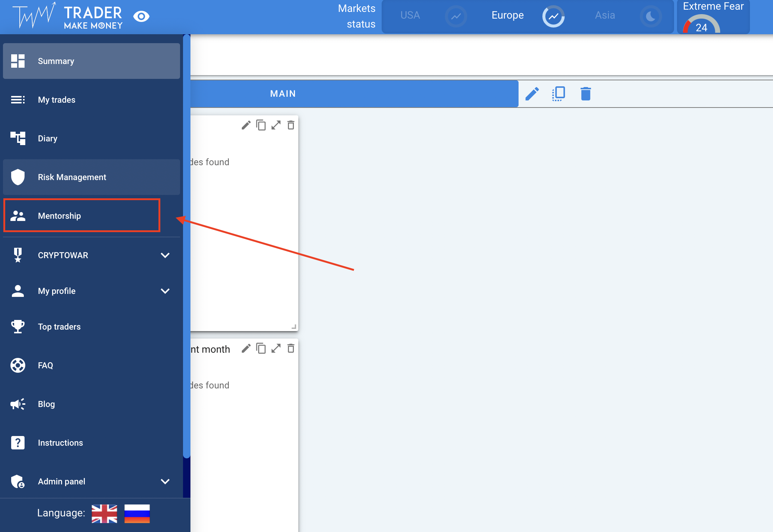Open the Blog link
The width and height of the screenshot is (773, 532).
point(92,404)
